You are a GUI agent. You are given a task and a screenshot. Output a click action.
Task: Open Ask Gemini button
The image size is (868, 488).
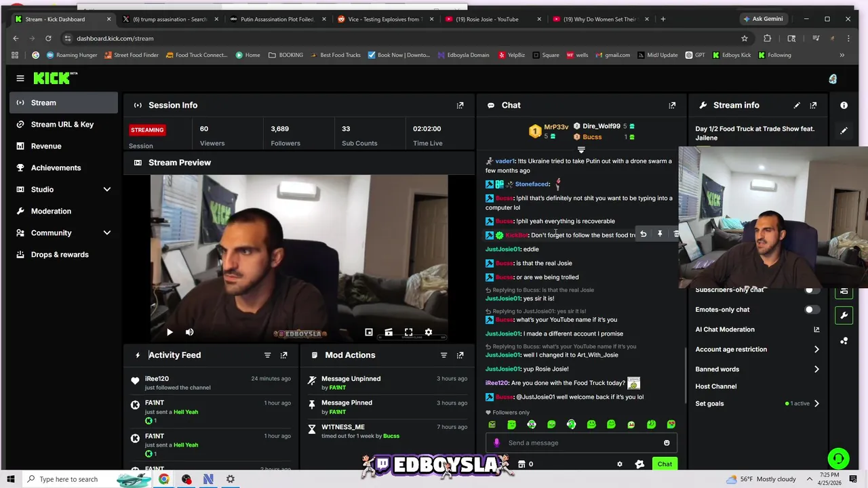764,19
